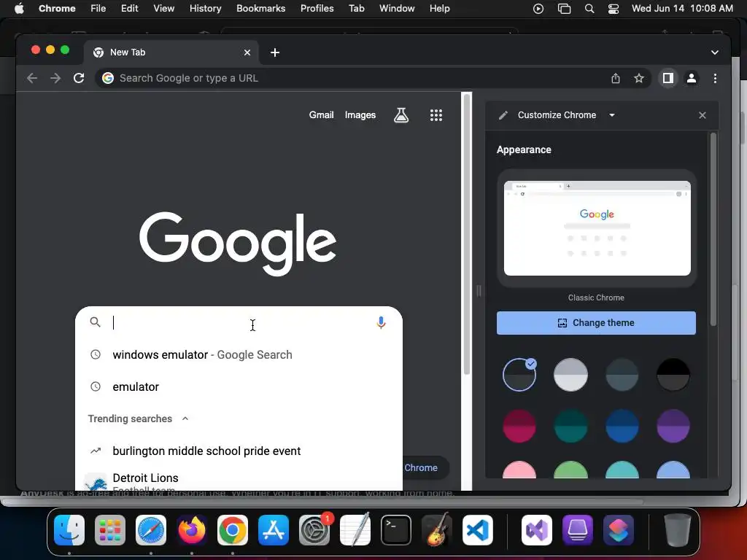Click the share icon in the address bar

pyautogui.click(x=616, y=78)
